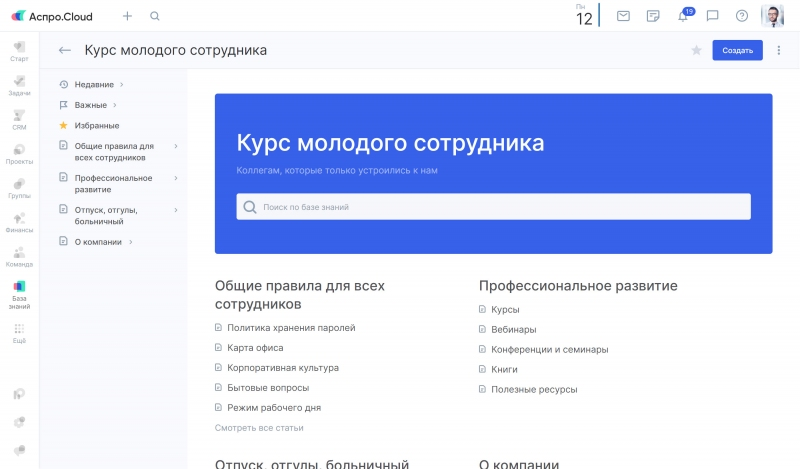
Task: Expand the 'Отпуск, отгулы, больничный' chevron
Action: click(176, 210)
